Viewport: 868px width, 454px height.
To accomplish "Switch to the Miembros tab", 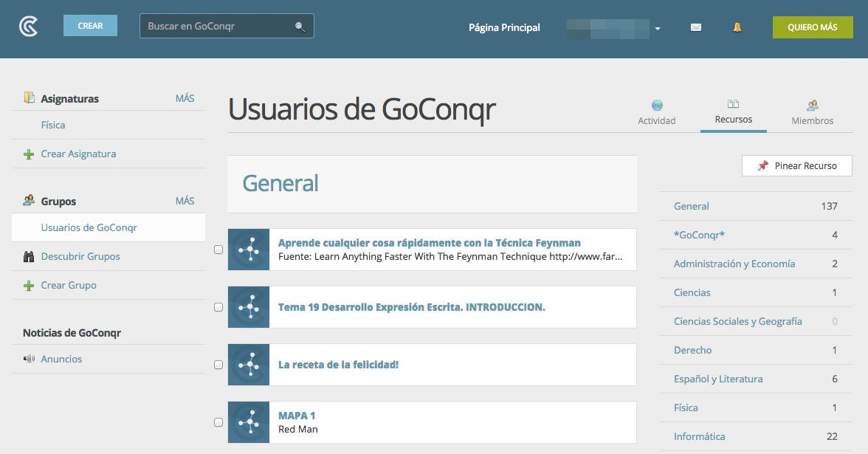I will click(812, 113).
